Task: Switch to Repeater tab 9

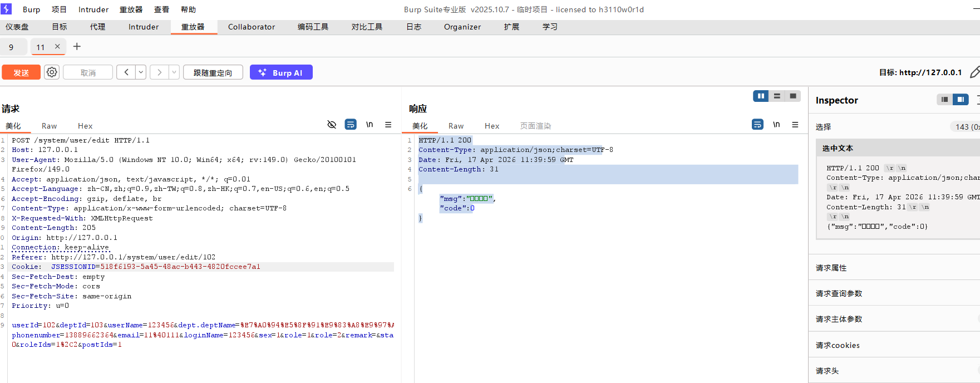Action: pyautogui.click(x=11, y=47)
